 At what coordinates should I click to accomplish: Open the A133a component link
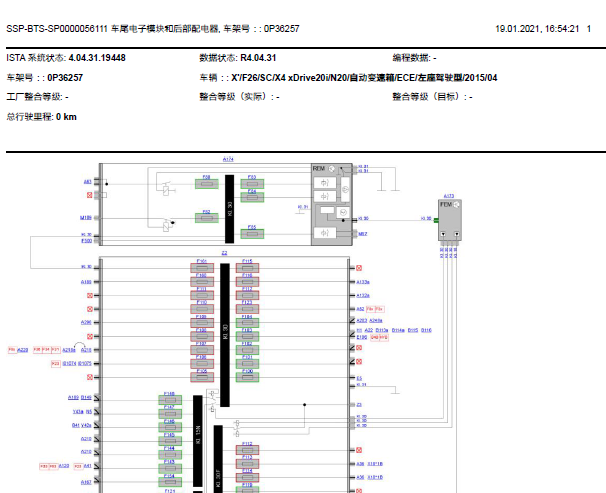coord(363,282)
